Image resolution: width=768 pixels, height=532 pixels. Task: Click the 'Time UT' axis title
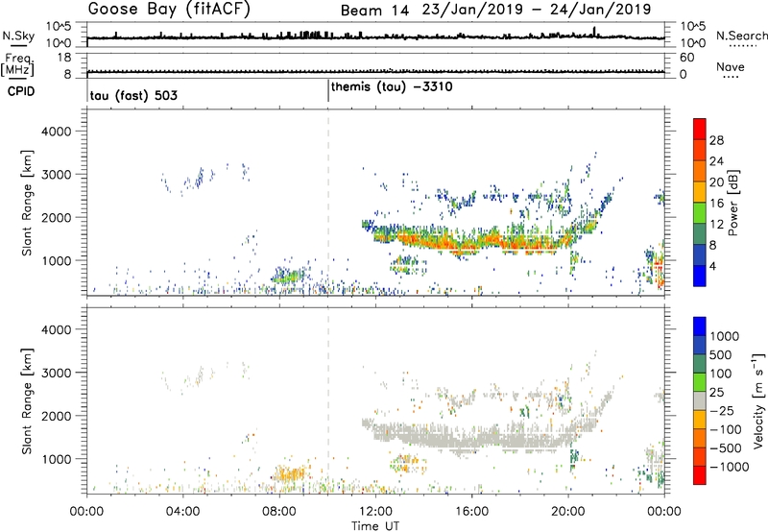(x=375, y=526)
